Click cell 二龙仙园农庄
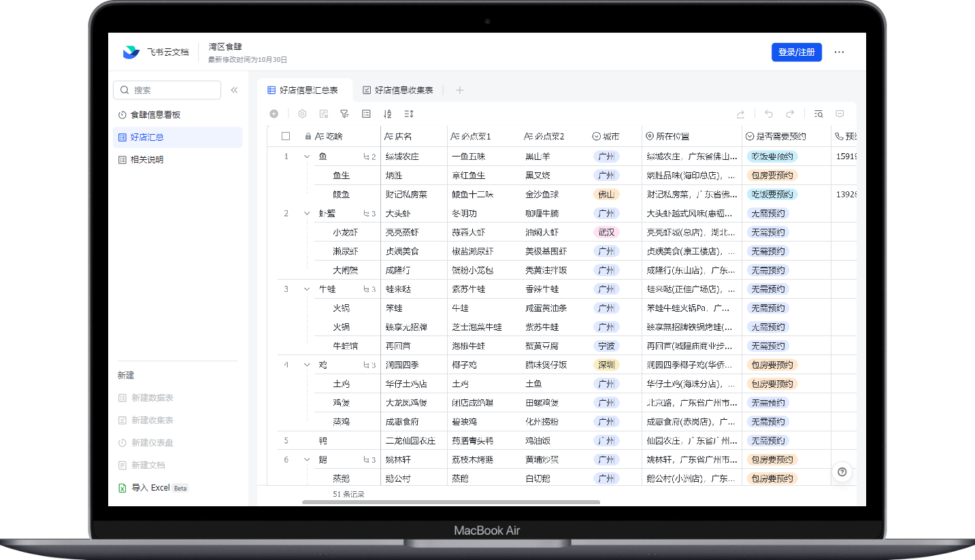Image resolution: width=975 pixels, height=560 pixels. (x=414, y=441)
